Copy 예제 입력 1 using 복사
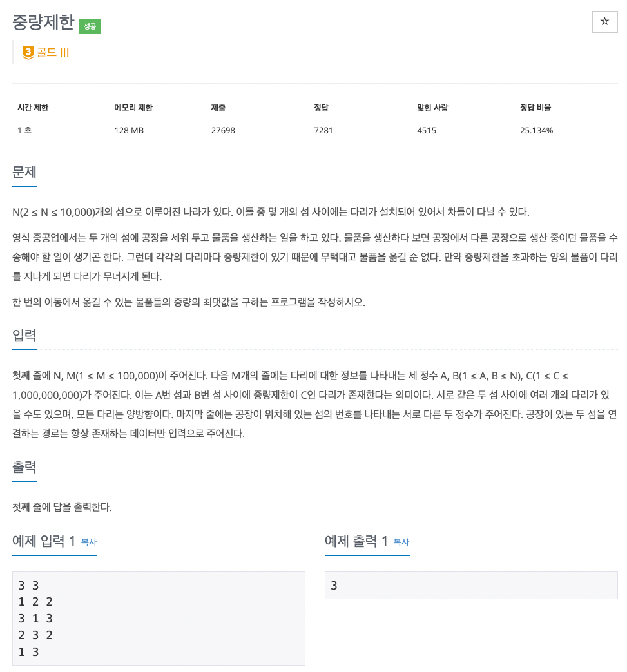The image size is (627, 672). [x=89, y=542]
